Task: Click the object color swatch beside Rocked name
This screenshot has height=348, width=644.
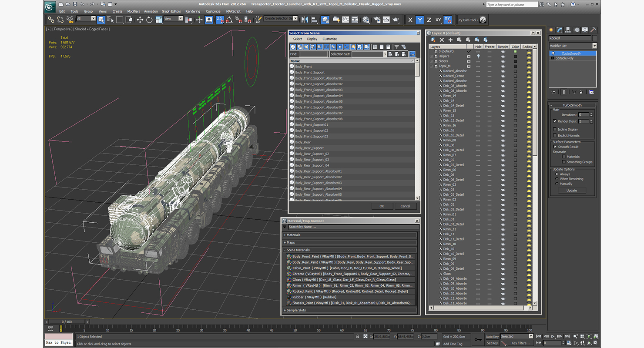Action: [594, 38]
